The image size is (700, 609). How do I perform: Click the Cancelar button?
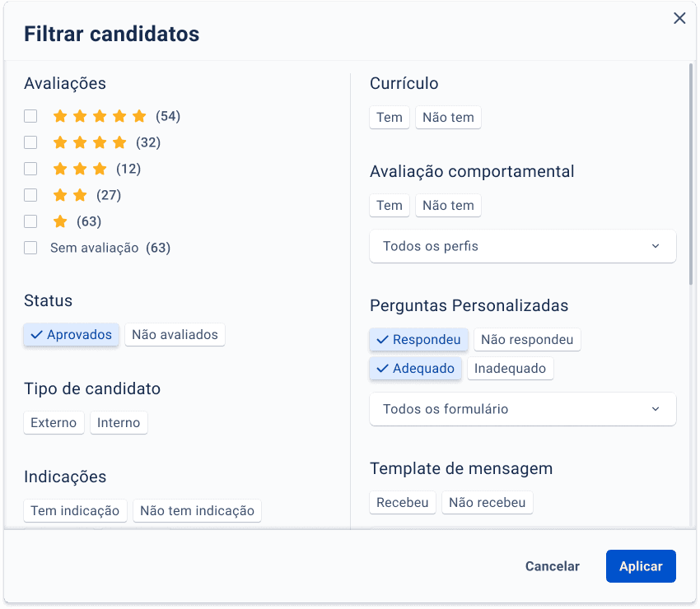coord(553,566)
